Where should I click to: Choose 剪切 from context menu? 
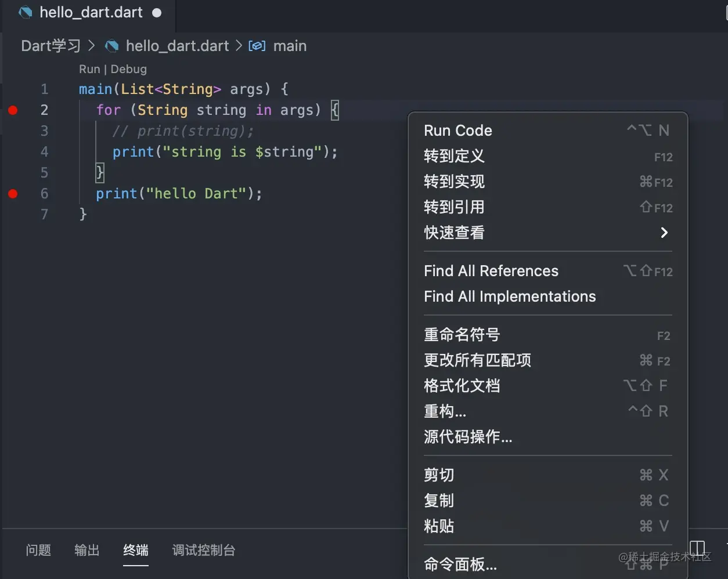547,475
